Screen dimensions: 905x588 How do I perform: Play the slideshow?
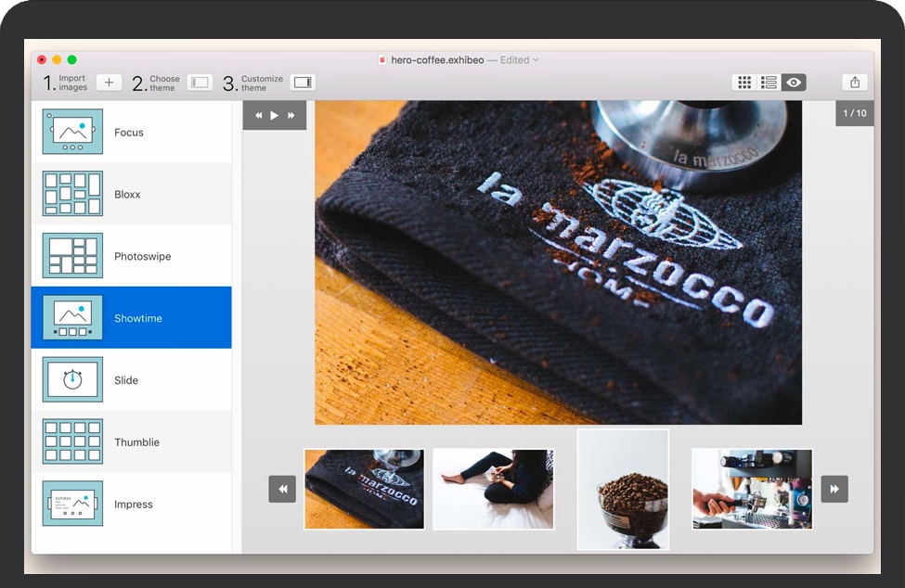pyautogui.click(x=274, y=115)
